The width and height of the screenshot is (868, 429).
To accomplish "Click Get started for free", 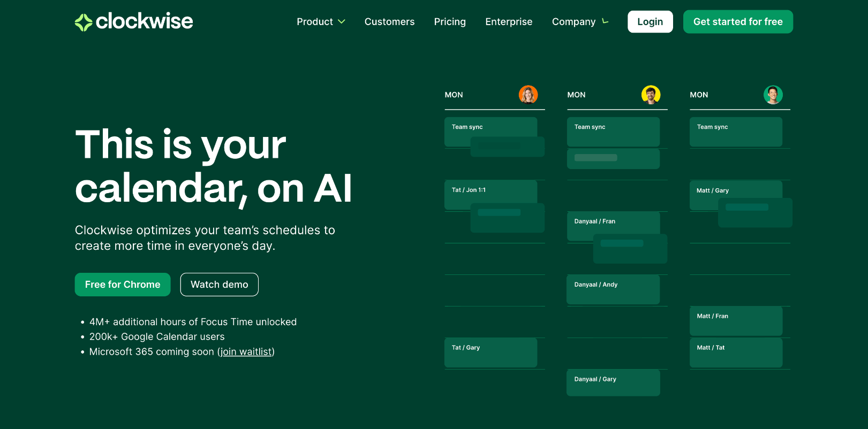I will click(x=738, y=22).
